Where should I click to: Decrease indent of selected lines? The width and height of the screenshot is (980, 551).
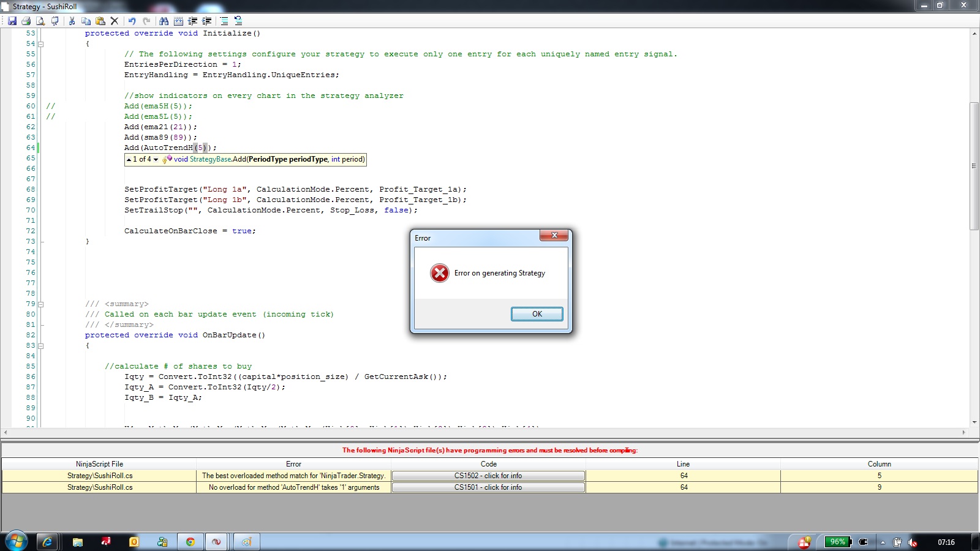pyautogui.click(x=193, y=21)
